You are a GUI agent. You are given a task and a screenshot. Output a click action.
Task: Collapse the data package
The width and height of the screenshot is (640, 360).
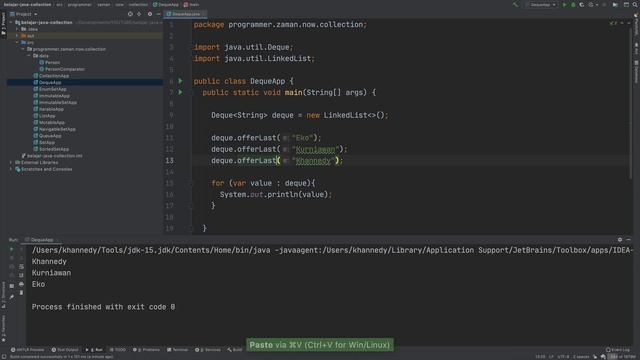click(x=29, y=56)
